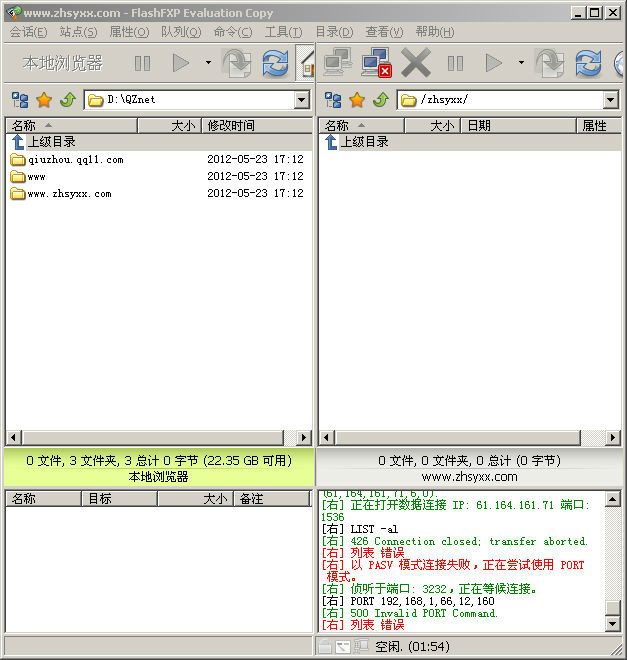The image size is (627, 660).
Task: Click log pane scroll down arrow
Action: click(613, 624)
